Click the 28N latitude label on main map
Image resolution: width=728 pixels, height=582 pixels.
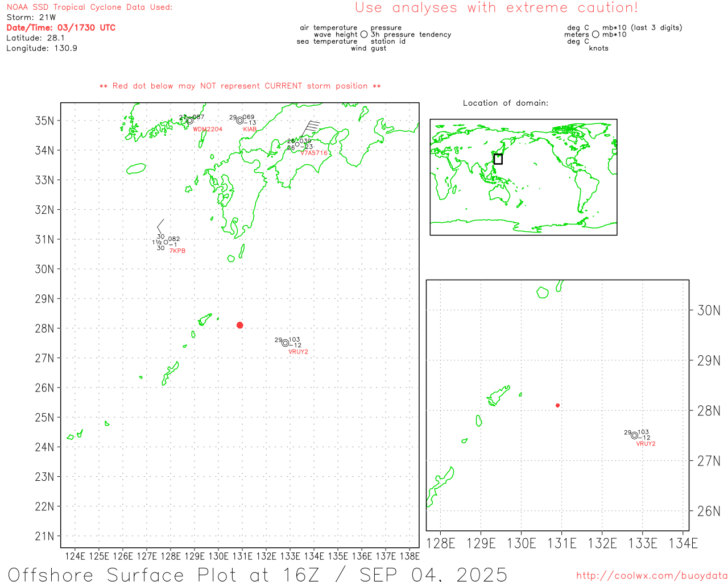tap(45, 329)
